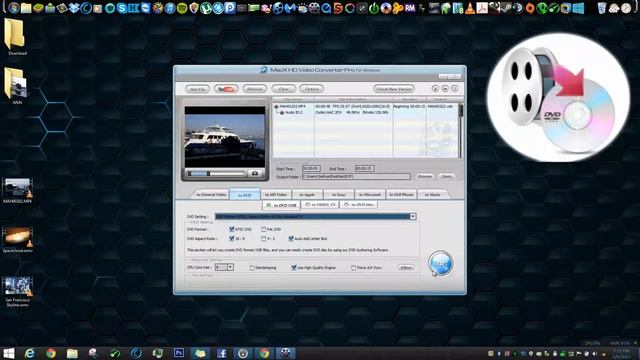Open uTorrent from the top dock
Image resolution: width=640 pixels, height=360 pixels.
click(206, 8)
